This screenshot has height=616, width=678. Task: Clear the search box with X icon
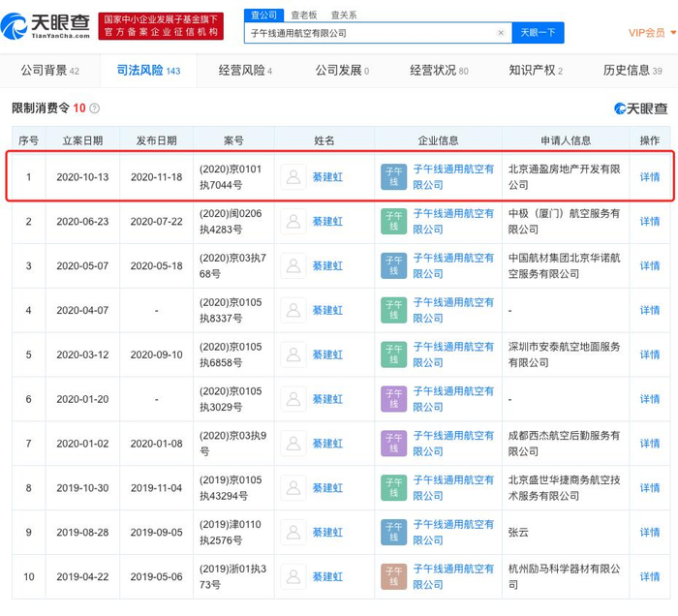tap(501, 33)
